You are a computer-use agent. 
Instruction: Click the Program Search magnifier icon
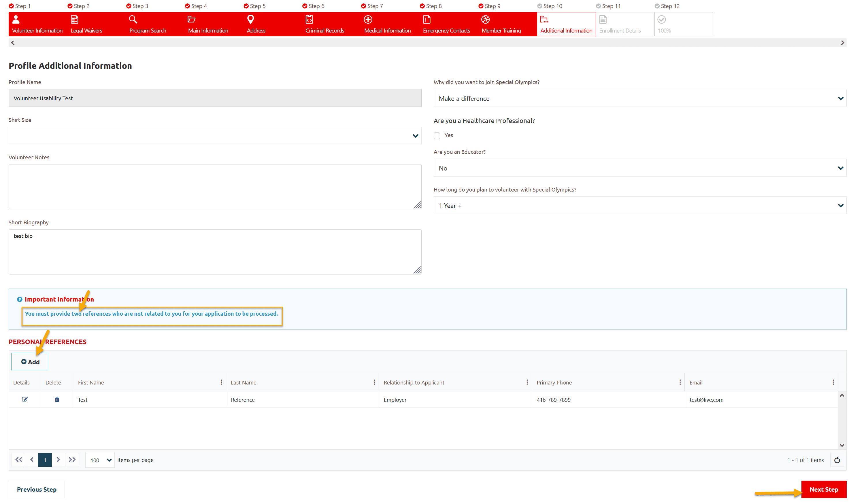[x=133, y=19]
